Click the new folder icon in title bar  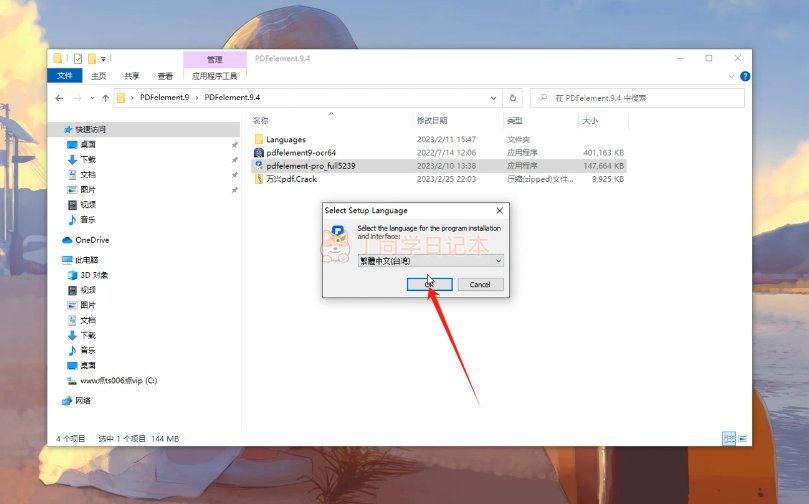pos(92,59)
